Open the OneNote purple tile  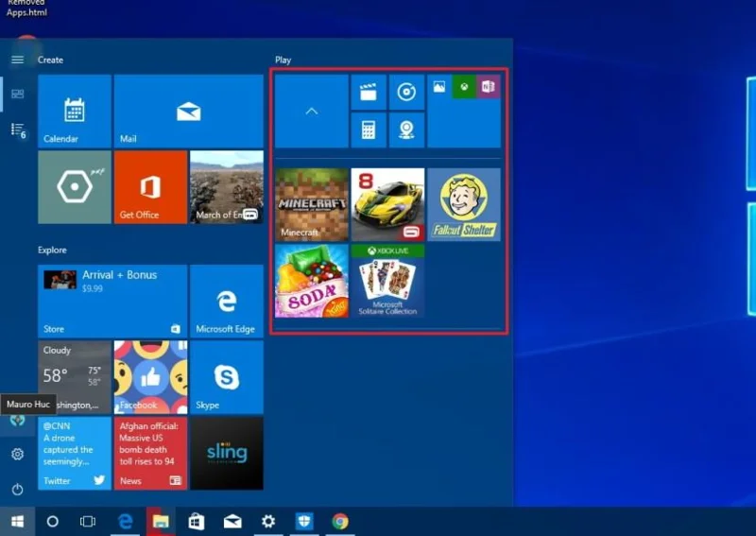488,87
